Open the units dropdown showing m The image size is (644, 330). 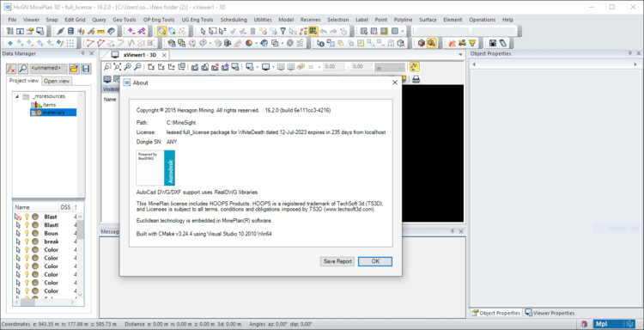tap(389, 67)
